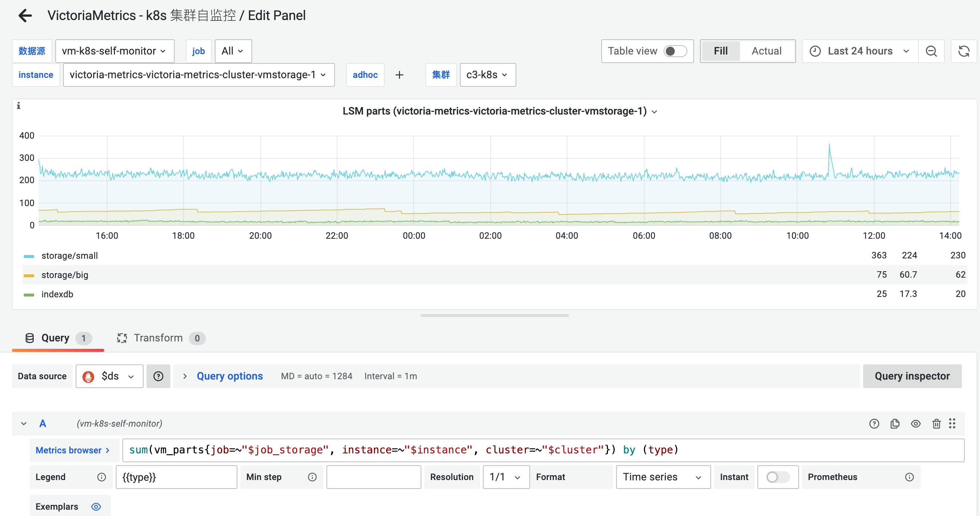Open the Last 24 hours time picker
The height and width of the screenshot is (516, 980).
pos(859,51)
